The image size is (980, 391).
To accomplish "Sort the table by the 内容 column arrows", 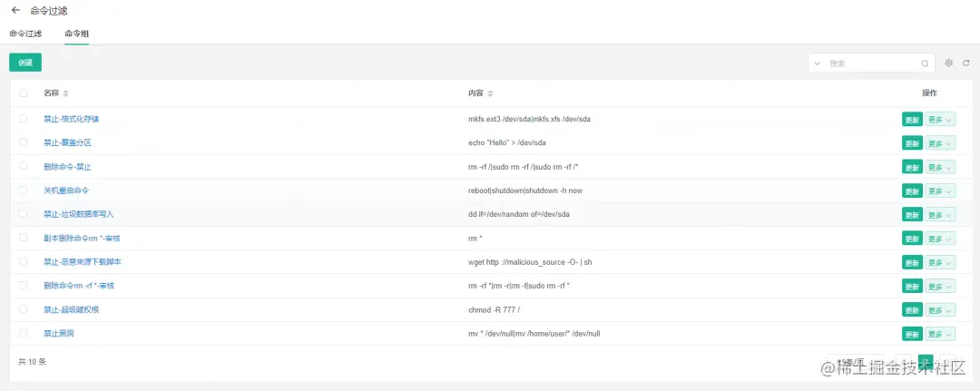I will coord(490,93).
